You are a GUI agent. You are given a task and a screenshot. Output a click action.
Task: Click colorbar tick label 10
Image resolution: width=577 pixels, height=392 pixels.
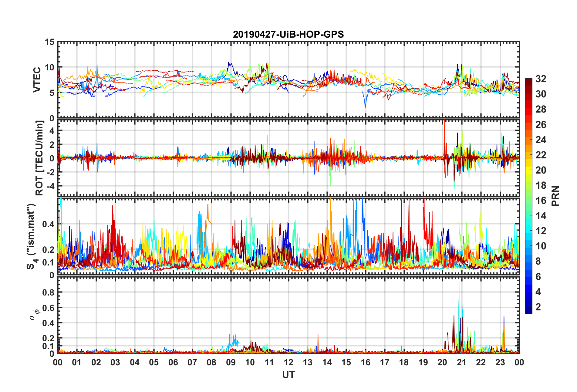click(x=541, y=246)
